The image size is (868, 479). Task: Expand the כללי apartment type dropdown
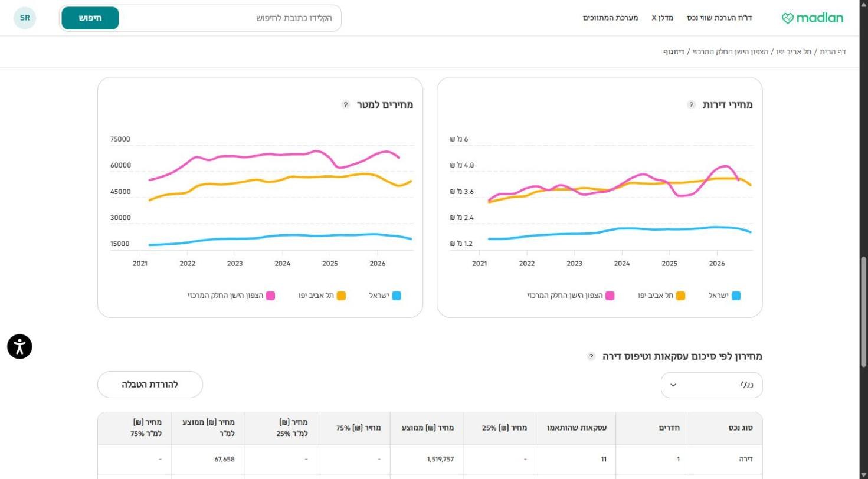[712, 385]
